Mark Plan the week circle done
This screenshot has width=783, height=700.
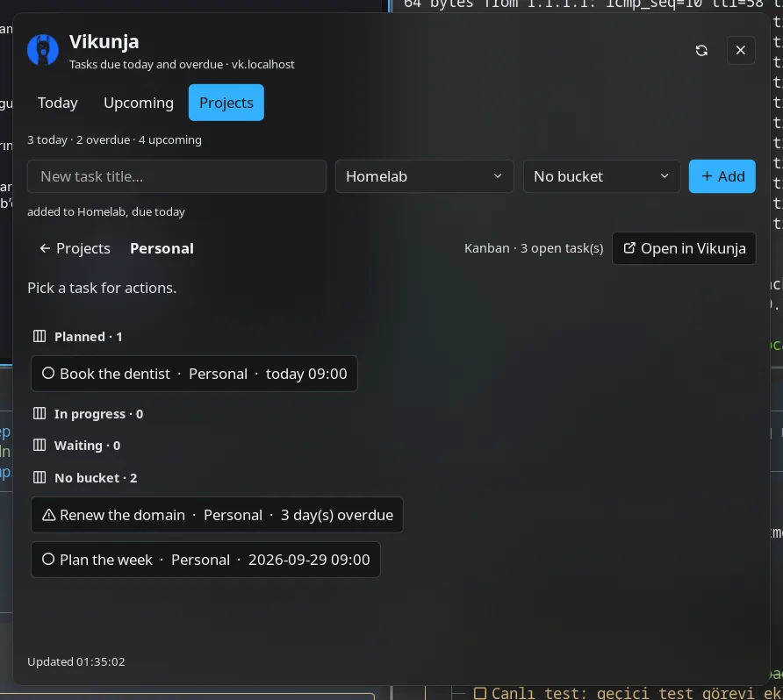click(48, 560)
